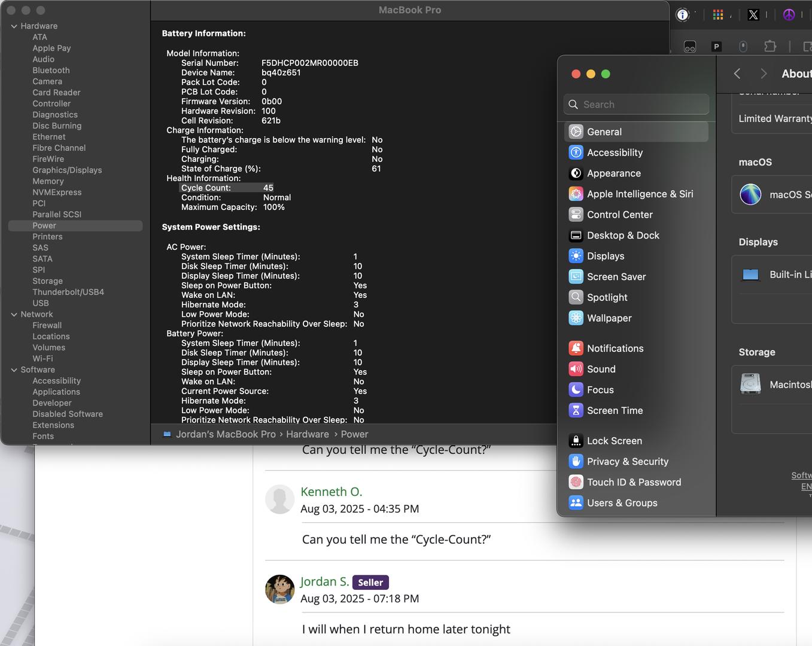Open the Screen Saver settings icon

point(576,277)
